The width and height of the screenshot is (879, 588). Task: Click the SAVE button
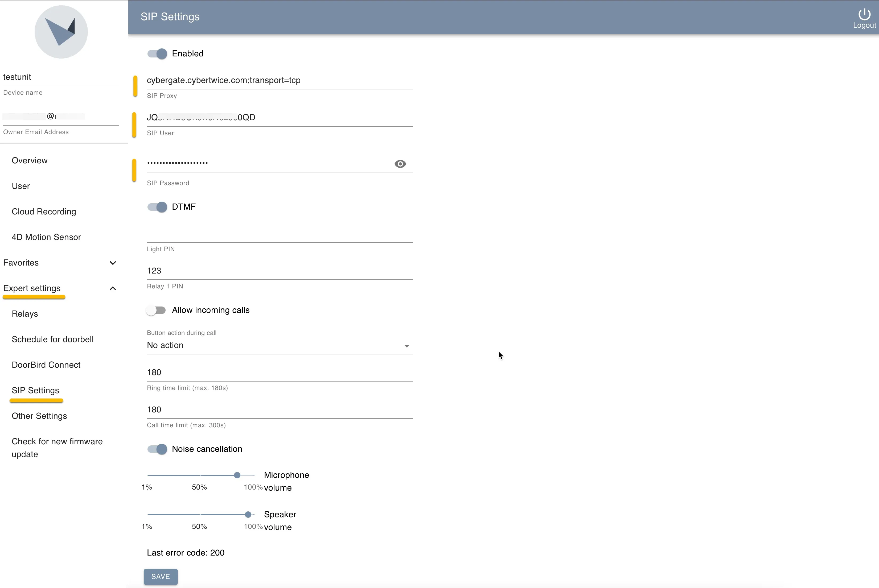(161, 577)
